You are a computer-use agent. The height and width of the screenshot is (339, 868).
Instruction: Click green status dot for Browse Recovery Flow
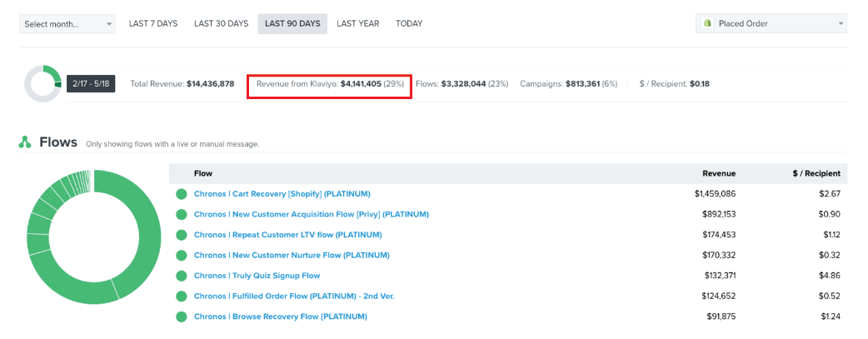pos(182,317)
